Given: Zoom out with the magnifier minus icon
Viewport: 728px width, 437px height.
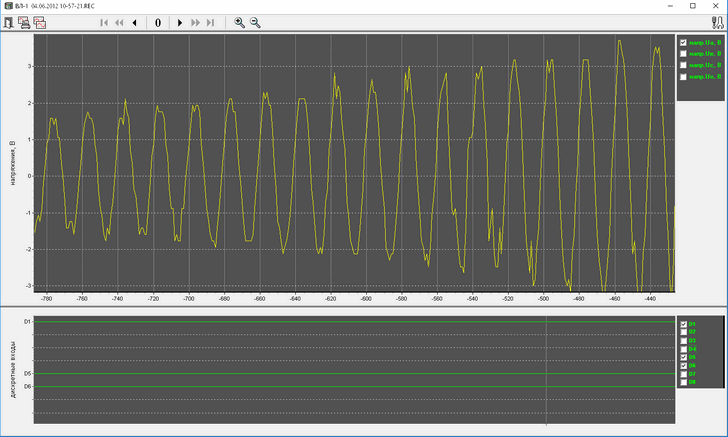Looking at the screenshot, I should tap(255, 22).
